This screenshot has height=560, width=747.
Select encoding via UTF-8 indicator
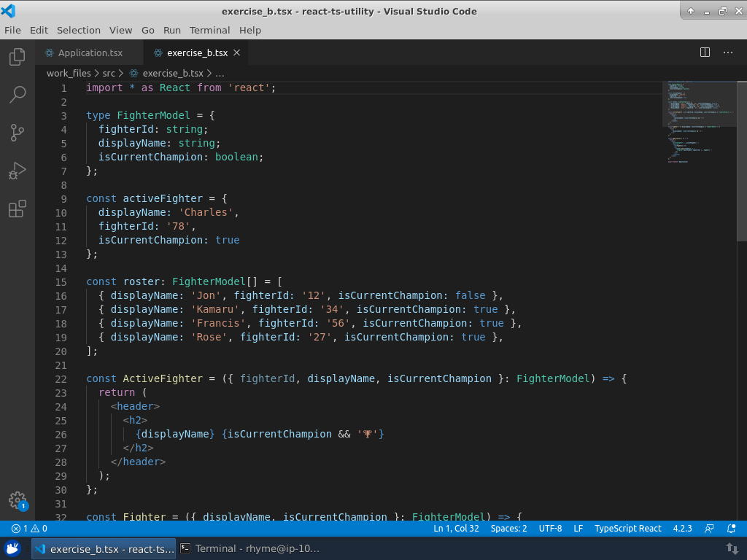(550, 529)
